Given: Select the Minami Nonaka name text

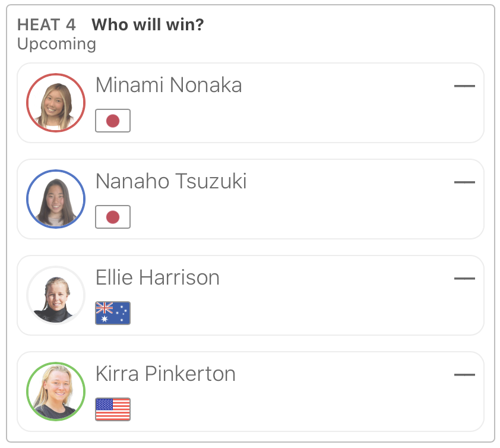Looking at the screenshot, I should [x=169, y=86].
